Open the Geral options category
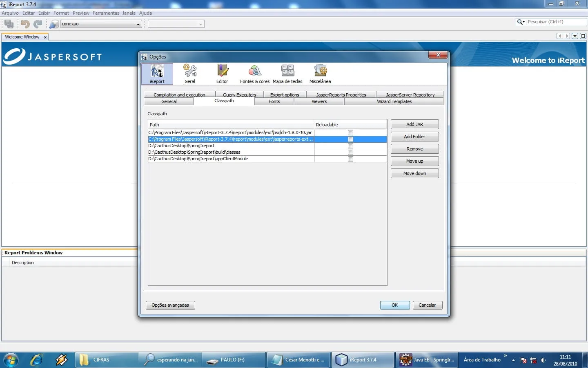 pos(190,74)
